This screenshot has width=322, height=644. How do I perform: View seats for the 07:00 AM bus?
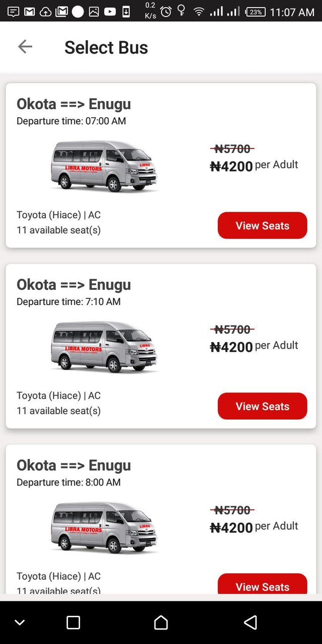click(262, 225)
